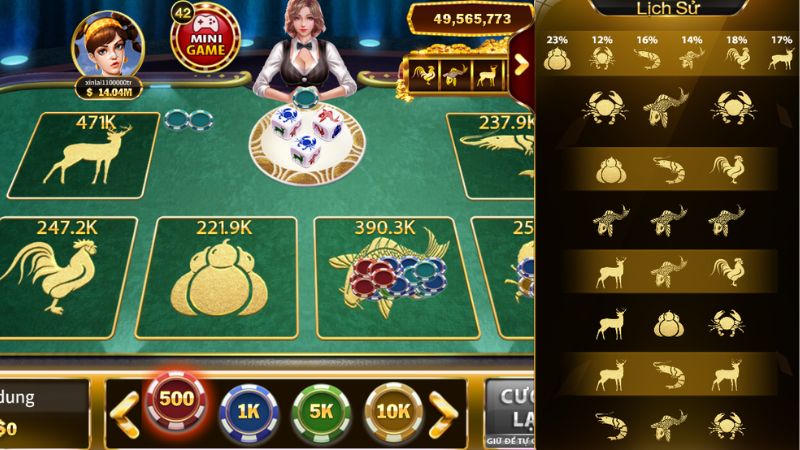Click the gourd 23% statistic icon
Viewport: 800px width, 450px height.
click(557, 54)
